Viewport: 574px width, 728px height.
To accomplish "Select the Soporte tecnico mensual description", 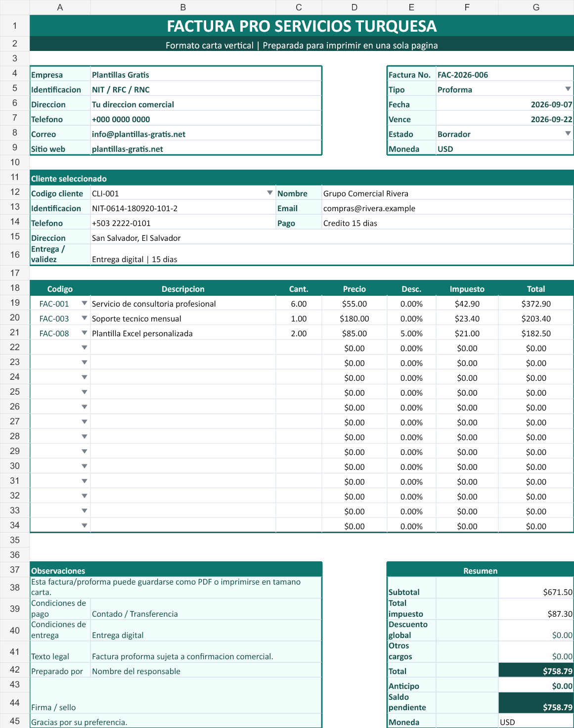I will pyautogui.click(x=183, y=318).
